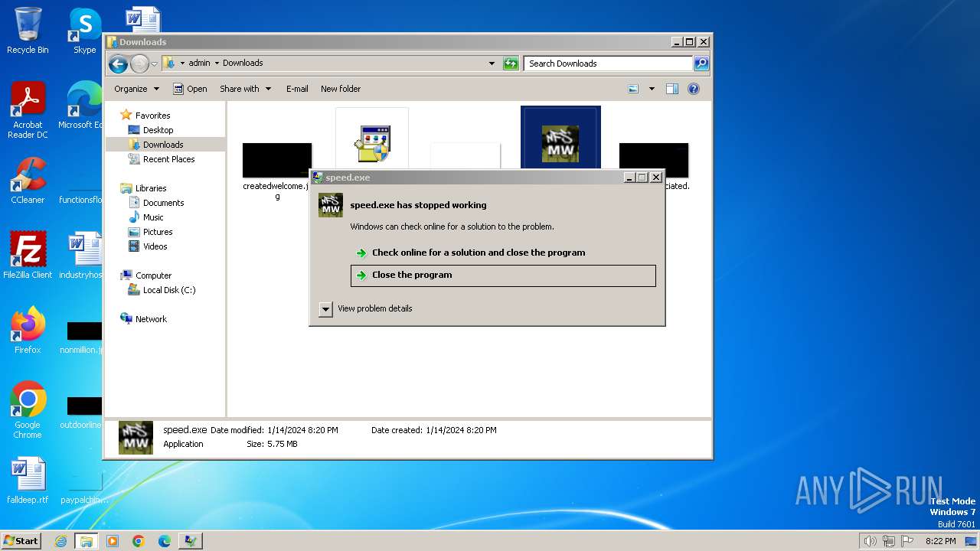Viewport: 980px width, 551px height.
Task: Change view using the views icon
Action: coord(633,89)
